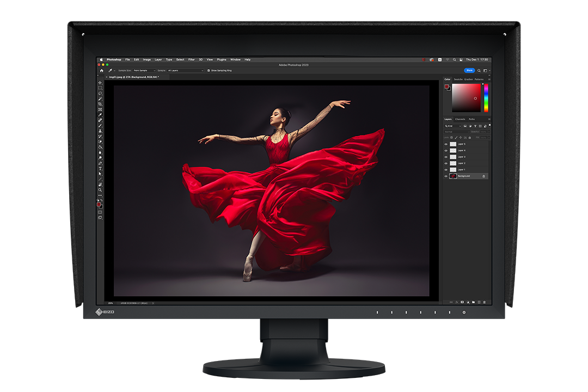588x392 pixels.
Task: Click the Home icon in options bar
Action: click(x=101, y=70)
